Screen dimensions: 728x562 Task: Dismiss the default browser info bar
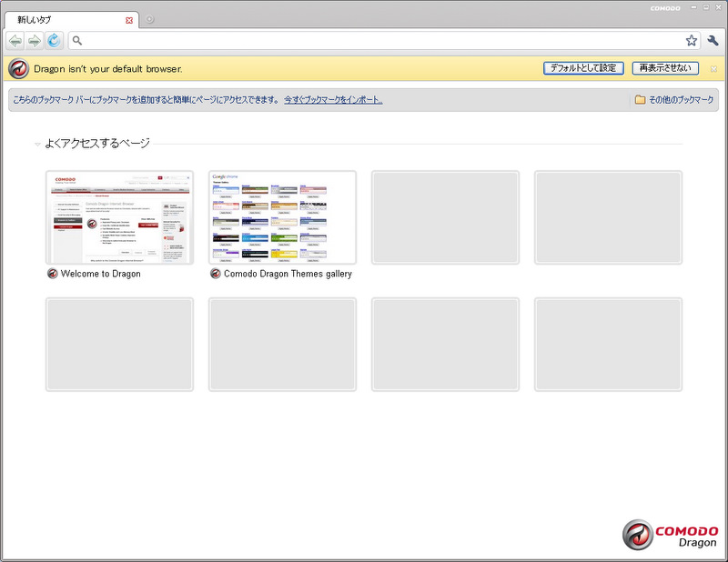pyautogui.click(x=713, y=69)
